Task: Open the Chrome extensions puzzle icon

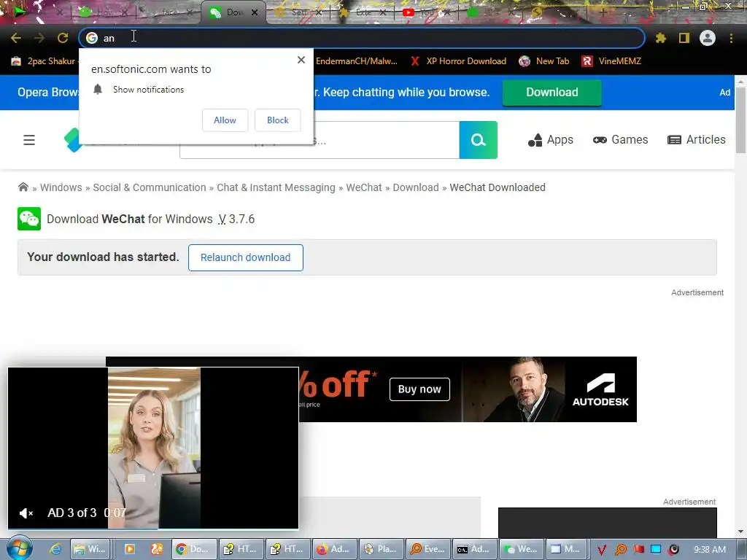Action: (x=660, y=38)
